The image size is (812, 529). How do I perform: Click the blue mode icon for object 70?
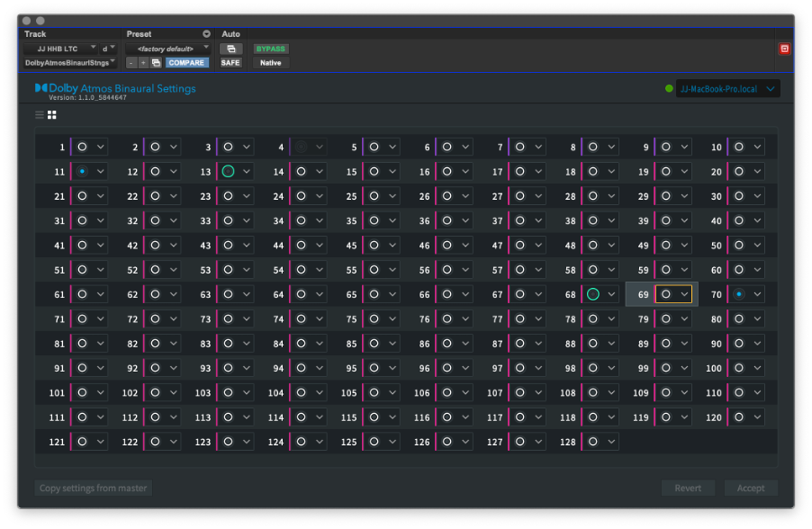click(x=739, y=294)
